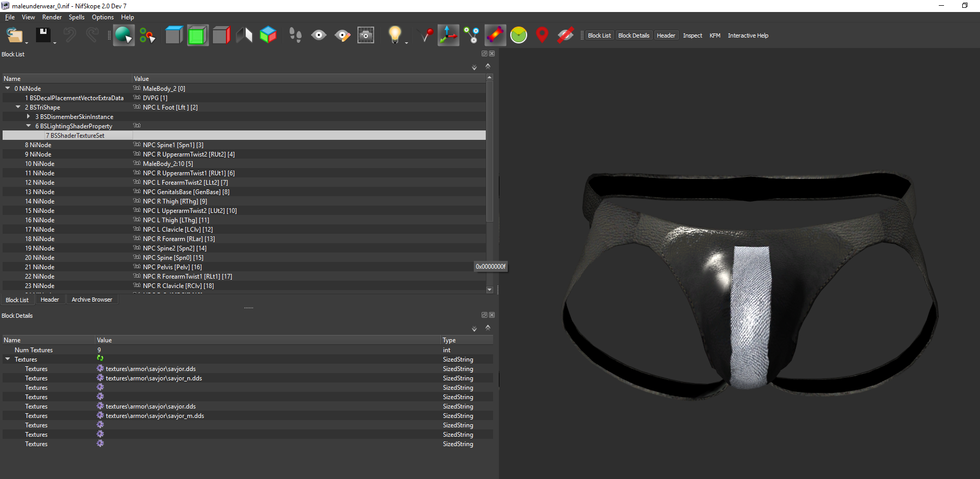The width and height of the screenshot is (980, 479).
Task: Open the Spells menu
Action: pos(77,17)
